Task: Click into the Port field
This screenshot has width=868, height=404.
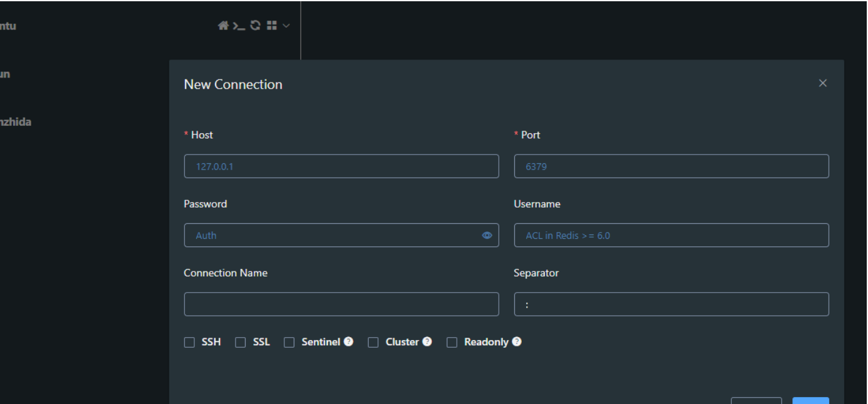Action: click(x=671, y=166)
